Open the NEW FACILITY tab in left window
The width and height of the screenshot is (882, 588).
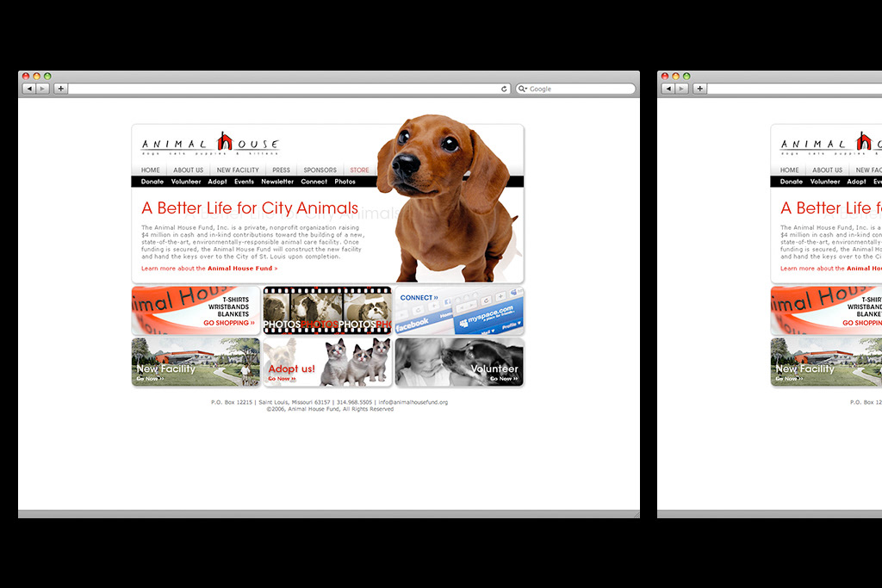(x=238, y=170)
